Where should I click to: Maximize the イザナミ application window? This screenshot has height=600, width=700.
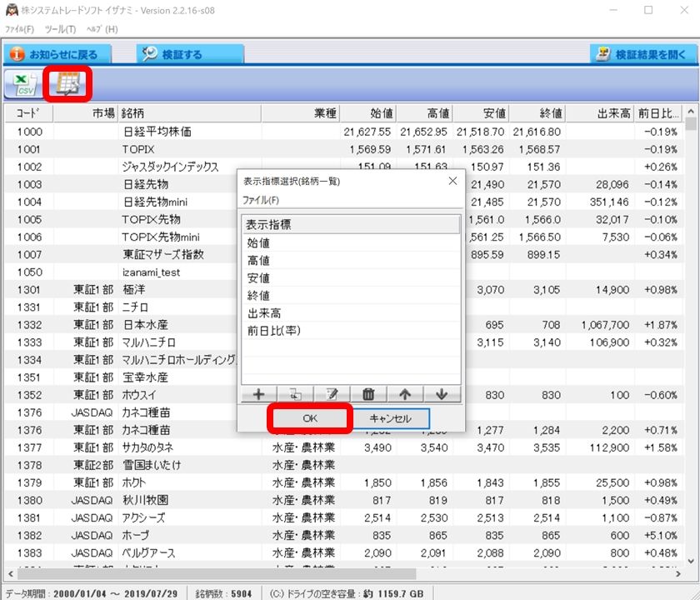[x=648, y=10]
